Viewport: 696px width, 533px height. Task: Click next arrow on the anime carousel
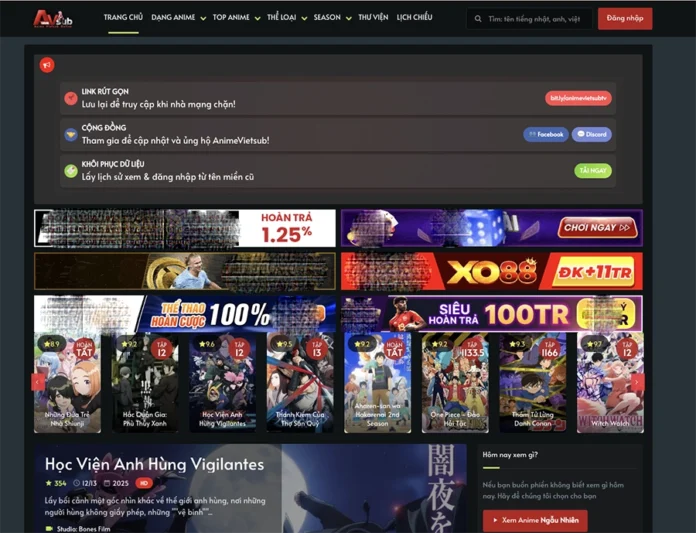click(x=637, y=382)
